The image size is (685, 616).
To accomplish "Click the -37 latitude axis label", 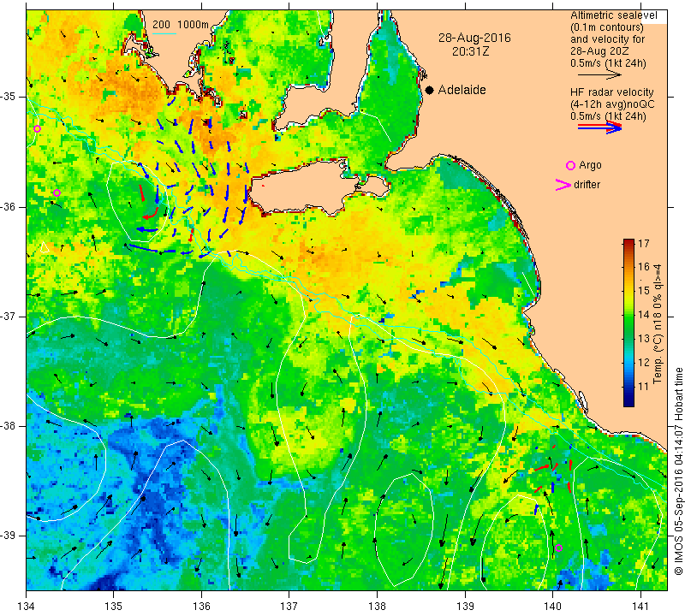I will pos(8,316).
